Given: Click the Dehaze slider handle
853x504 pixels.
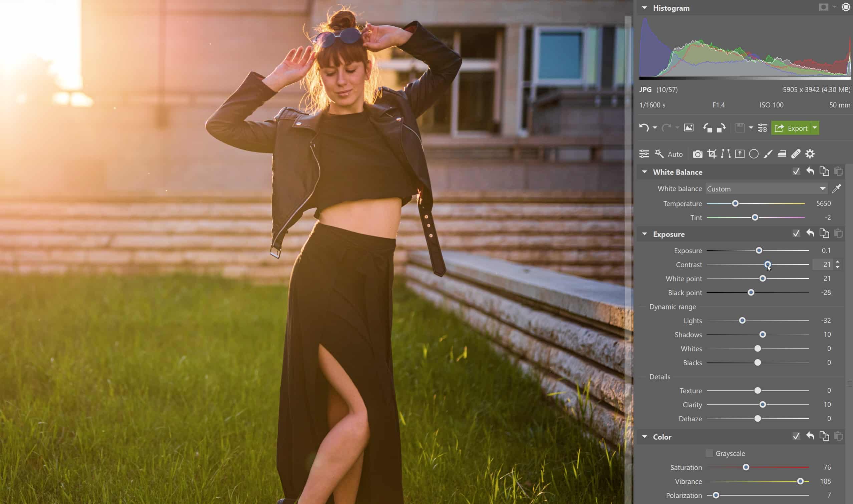Looking at the screenshot, I should pyautogui.click(x=758, y=418).
